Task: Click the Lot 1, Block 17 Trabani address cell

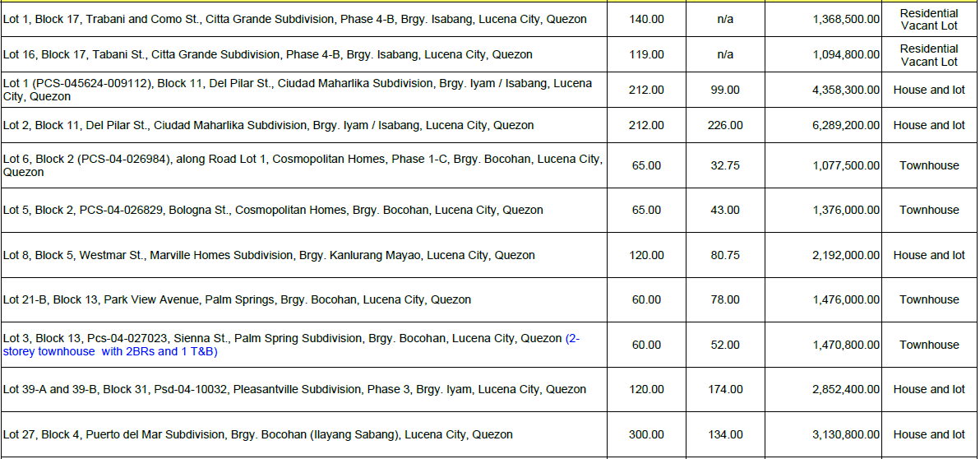Action: point(295,19)
